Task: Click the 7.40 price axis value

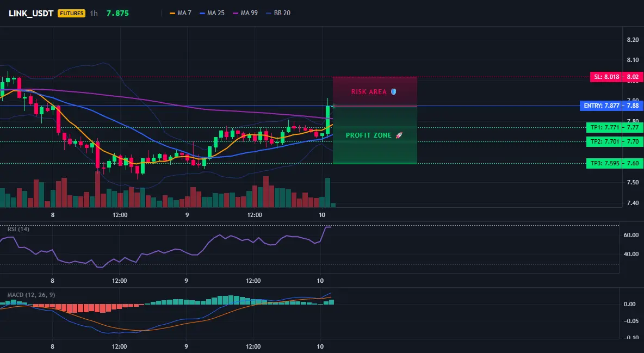Action: tap(633, 202)
